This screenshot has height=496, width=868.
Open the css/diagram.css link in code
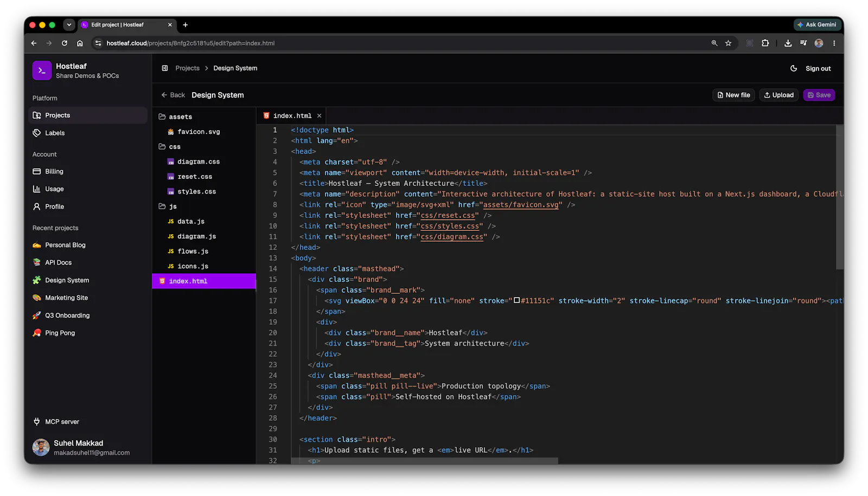click(452, 237)
